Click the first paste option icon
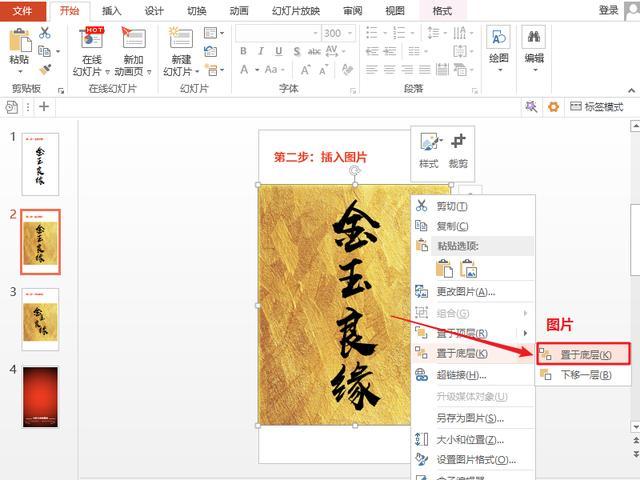Screen dimensions: 640x480 (444, 269)
